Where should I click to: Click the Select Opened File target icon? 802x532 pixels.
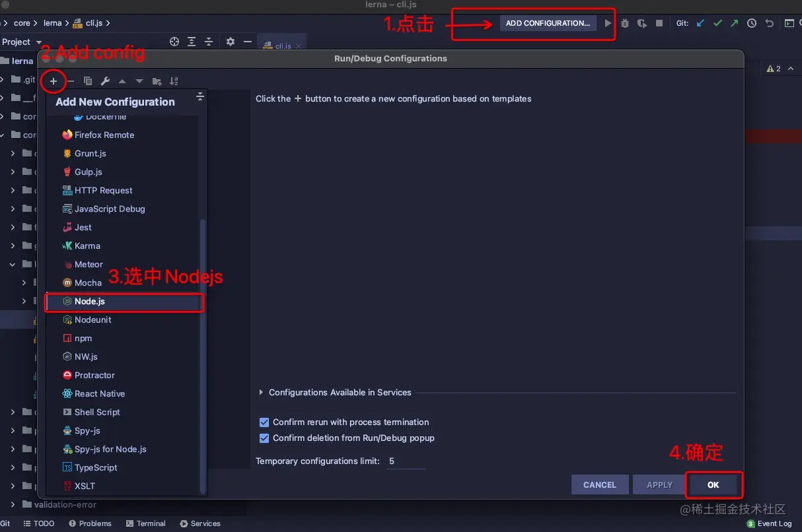click(174, 42)
